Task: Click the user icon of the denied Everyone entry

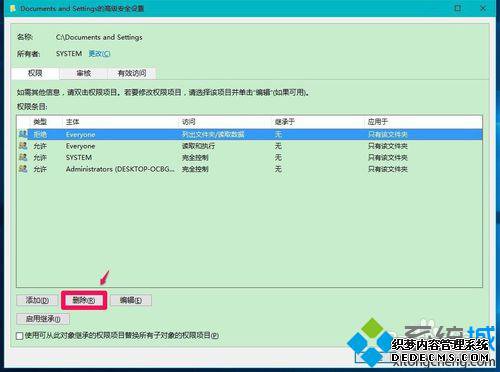Action: coord(23,134)
